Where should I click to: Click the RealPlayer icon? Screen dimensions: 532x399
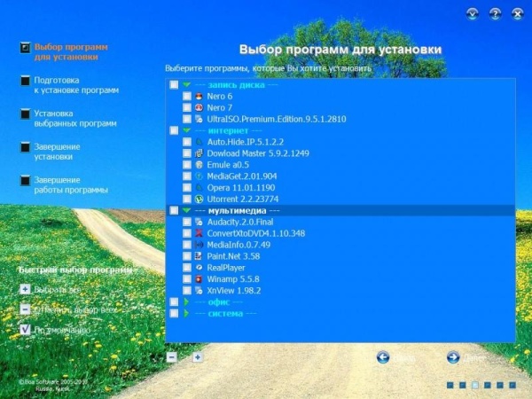[199, 268]
